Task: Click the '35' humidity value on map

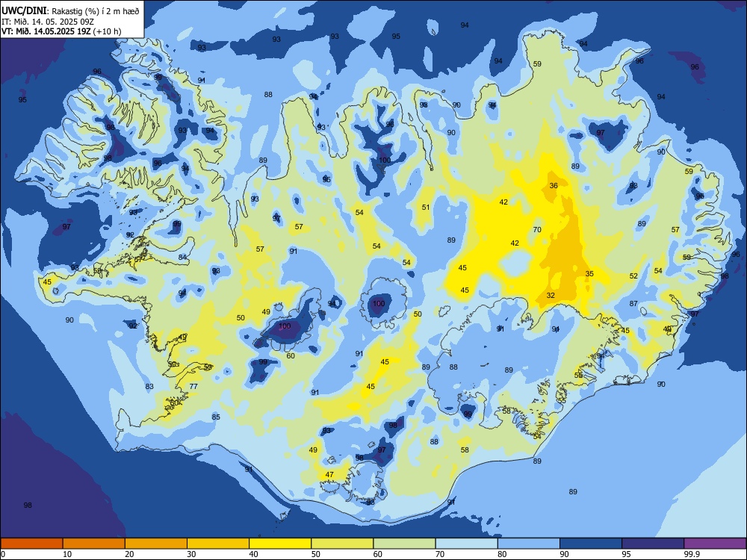Action: 590,274
